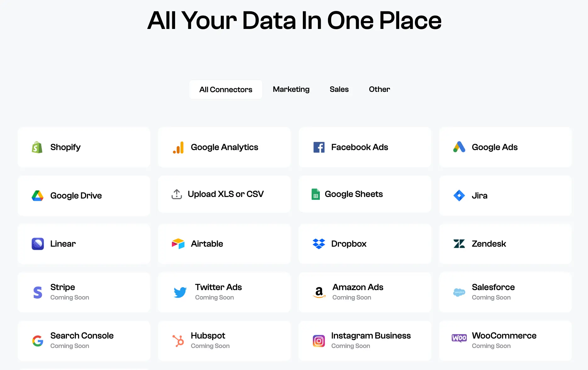This screenshot has height=370, width=588.
Task: Select the Google Drive triangle icon
Action: click(x=37, y=195)
